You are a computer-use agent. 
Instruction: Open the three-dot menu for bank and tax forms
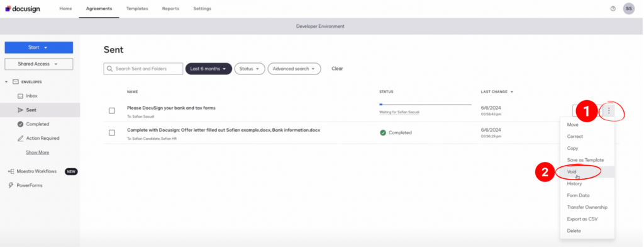(609, 110)
